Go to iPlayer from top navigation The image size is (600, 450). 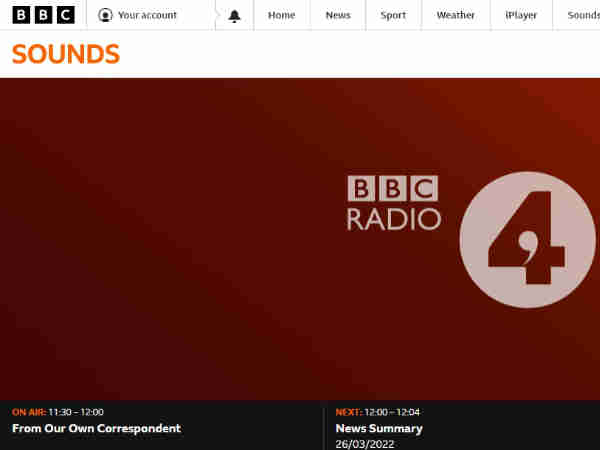(521, 15)
